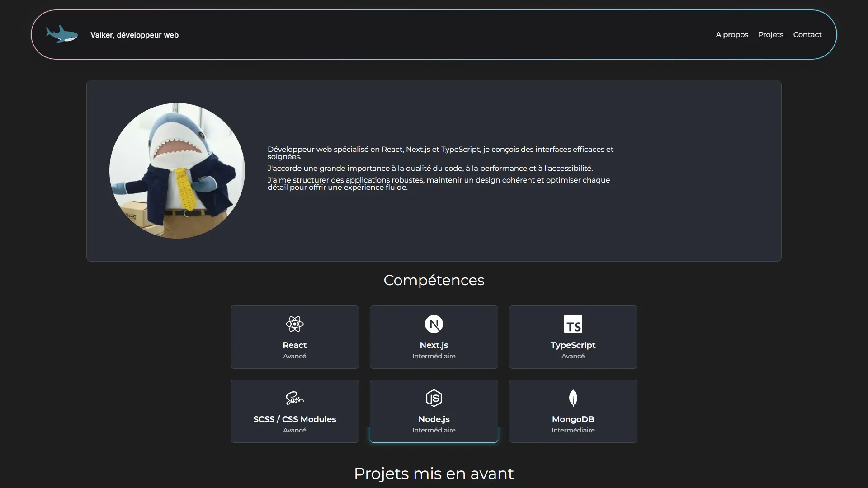Open the A propos navigation link

[x=732, y=35]
